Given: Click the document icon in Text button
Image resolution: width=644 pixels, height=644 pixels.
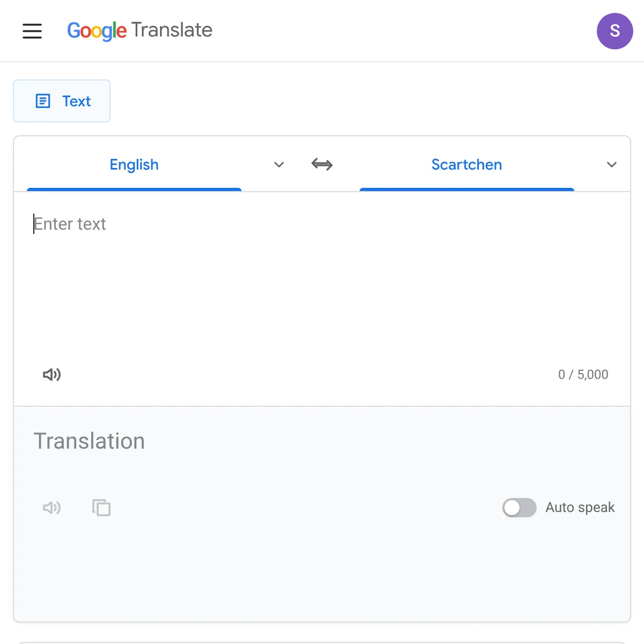Looking at the screenshot, I should click(43, 101).
